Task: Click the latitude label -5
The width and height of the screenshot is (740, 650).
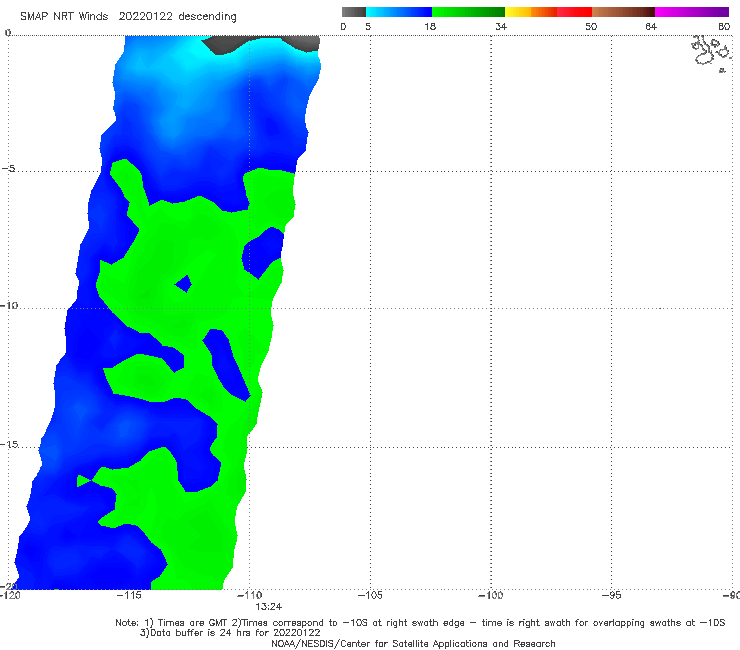Action: tap(8, 169)
